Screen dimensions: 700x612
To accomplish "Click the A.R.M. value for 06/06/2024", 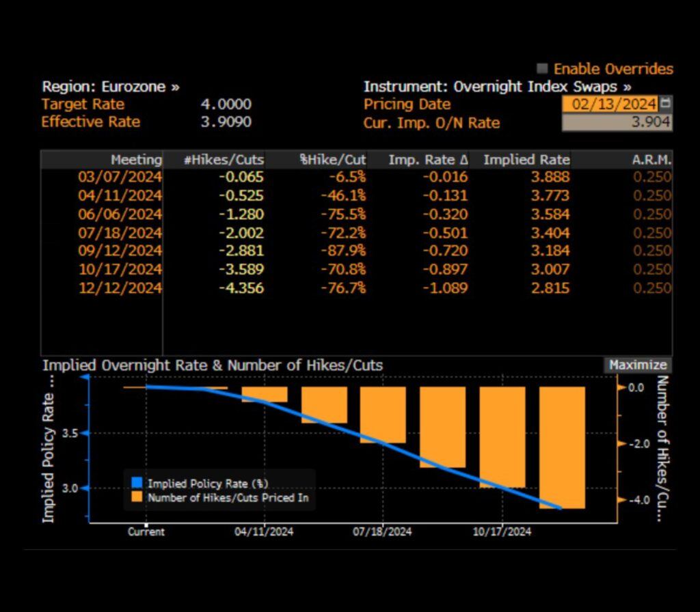I will point(652,214).
